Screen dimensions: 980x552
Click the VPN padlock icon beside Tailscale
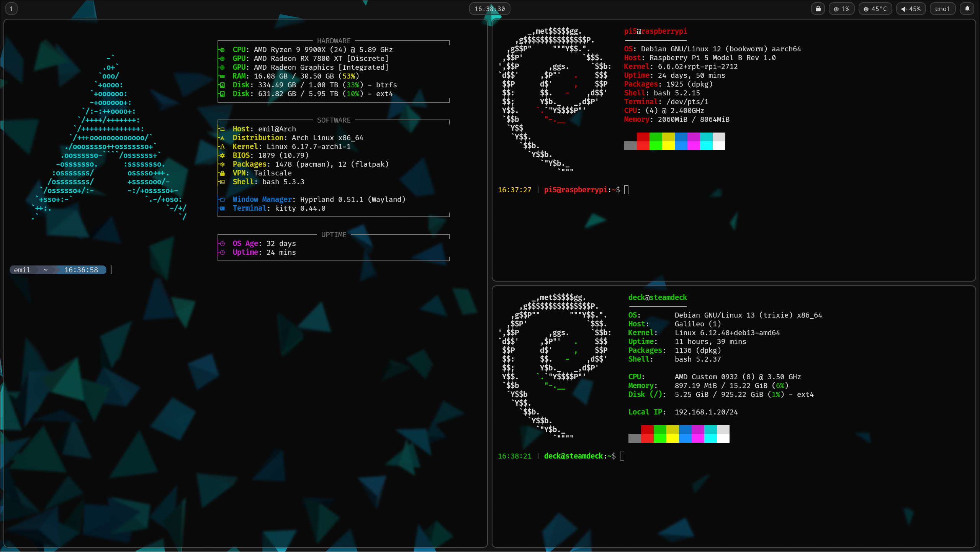pyautogui.click(x=222, y=173)
